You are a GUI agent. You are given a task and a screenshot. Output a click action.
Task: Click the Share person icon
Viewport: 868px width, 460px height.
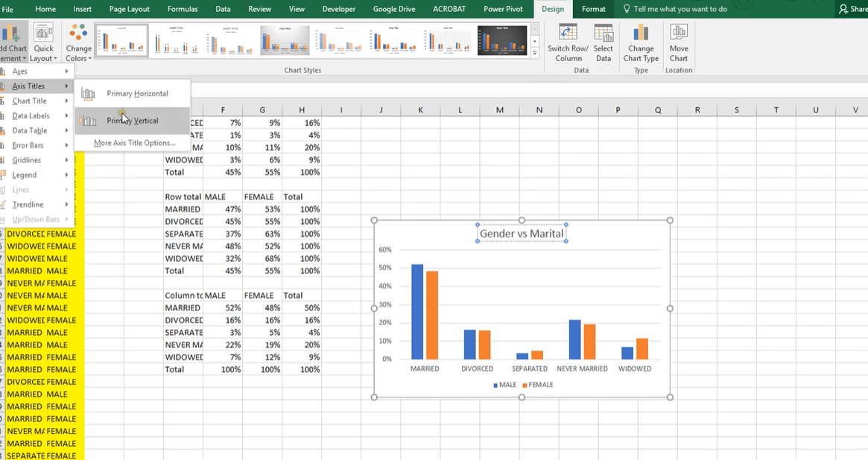point(843,9)
